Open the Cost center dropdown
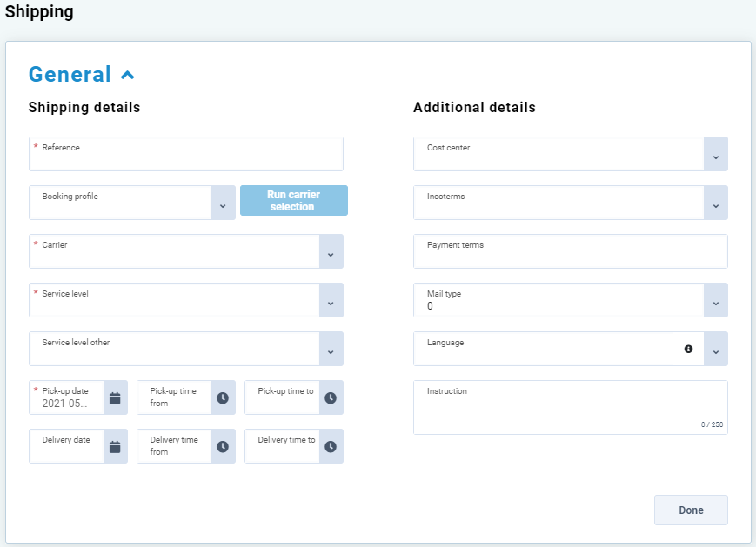Image resolution: width=756 pixels, height=547 pixels. click(x=715, y=155)
